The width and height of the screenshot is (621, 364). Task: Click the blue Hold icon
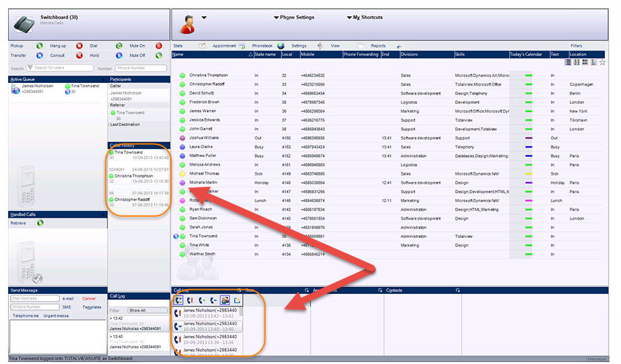[x=119, y=55]
